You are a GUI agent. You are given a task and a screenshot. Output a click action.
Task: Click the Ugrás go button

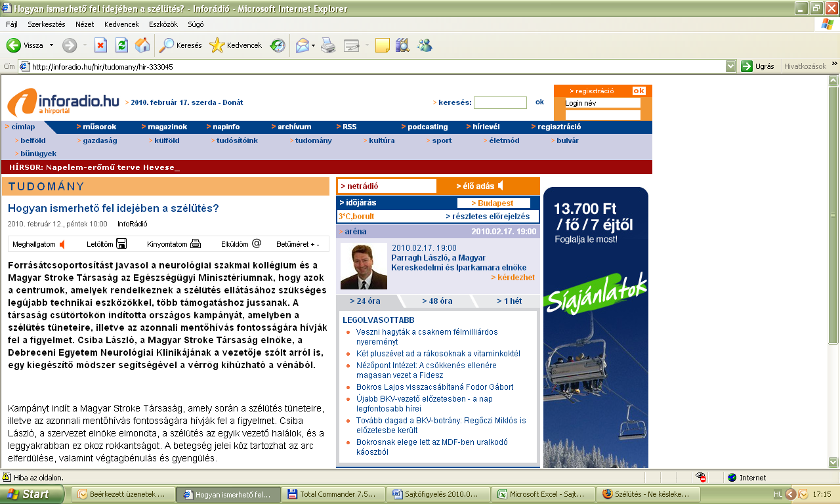(757, 66)
